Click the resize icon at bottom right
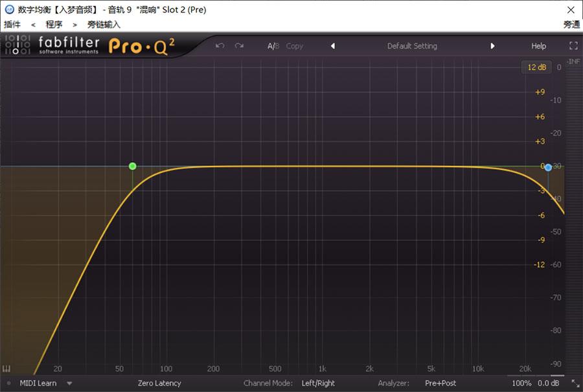 click(x=573, y=383)
